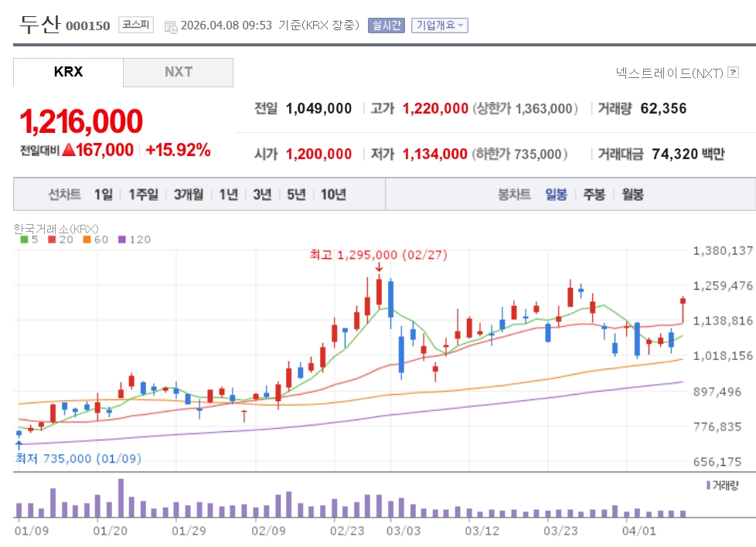Click the green 5-day moving average swatch

tap(24, 240)
